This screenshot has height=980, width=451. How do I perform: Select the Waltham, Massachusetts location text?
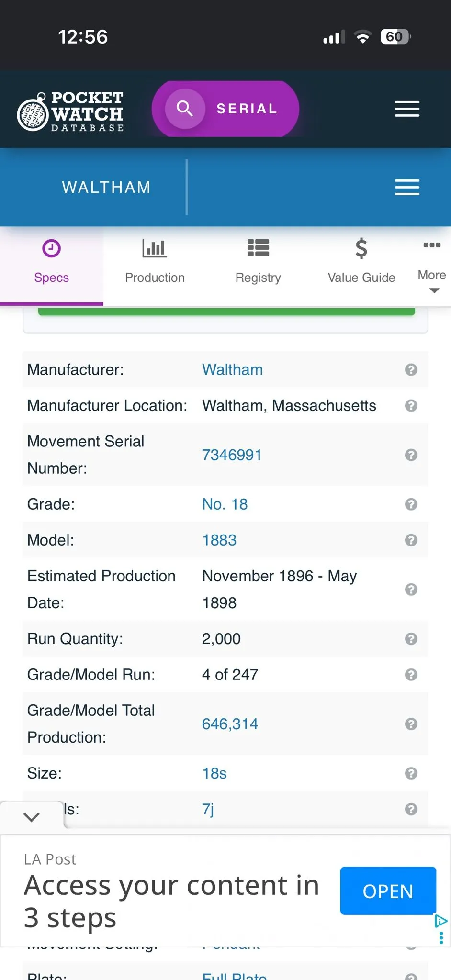289,405
